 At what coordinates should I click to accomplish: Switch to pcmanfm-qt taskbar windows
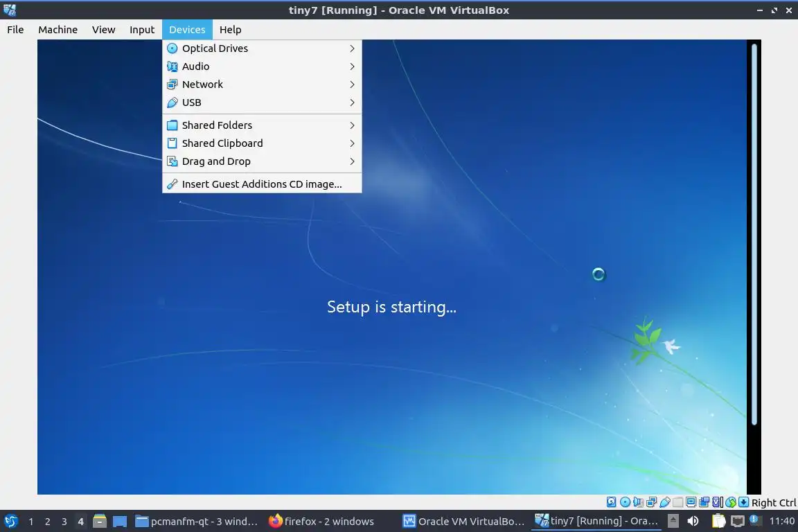(x=197, y=522)
